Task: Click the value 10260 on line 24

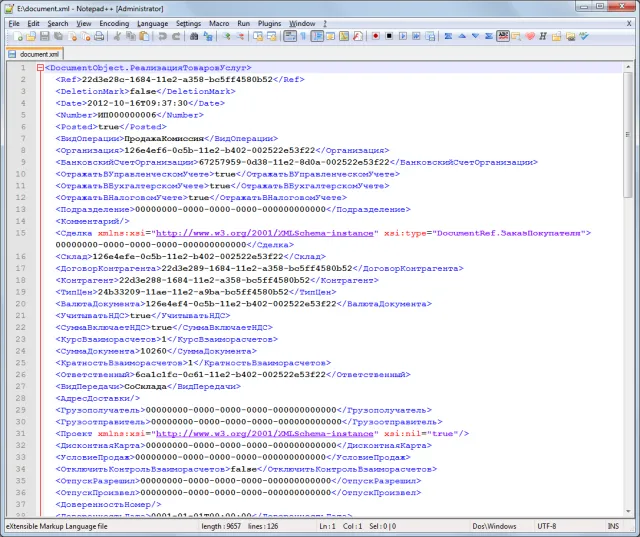Action: coord(153,351)
